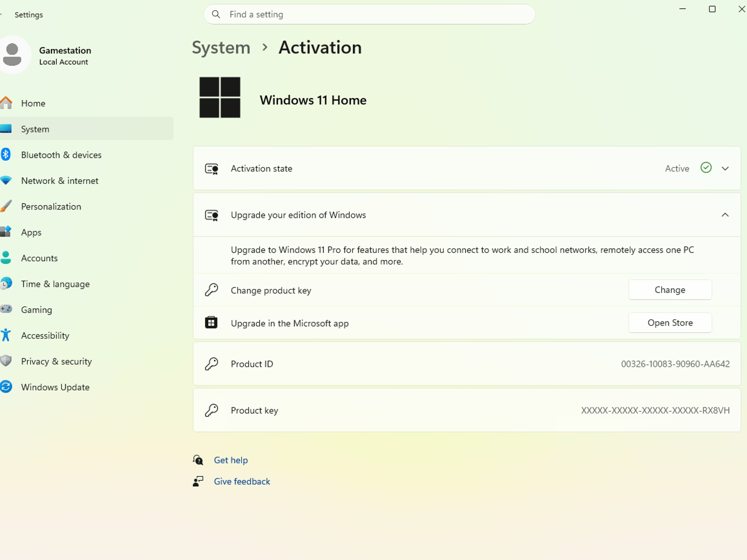The height and width of the screenshot is (560, 747).
Task: Click the Privacy shield icon
Action: tap(6, 361)
